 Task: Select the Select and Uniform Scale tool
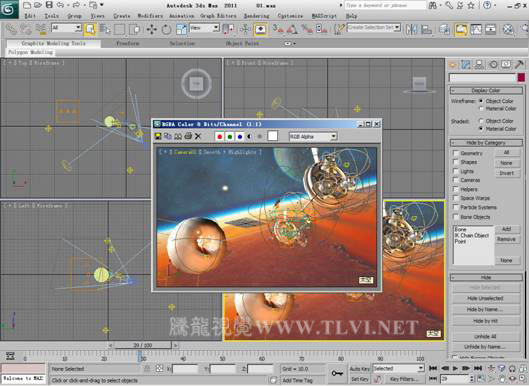point(181,30)
